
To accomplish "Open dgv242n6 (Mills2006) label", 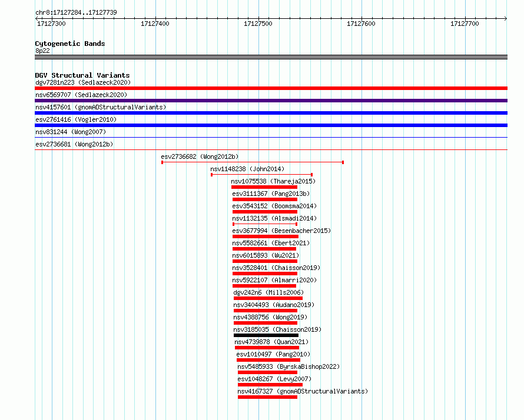I will tap(268, 292).
